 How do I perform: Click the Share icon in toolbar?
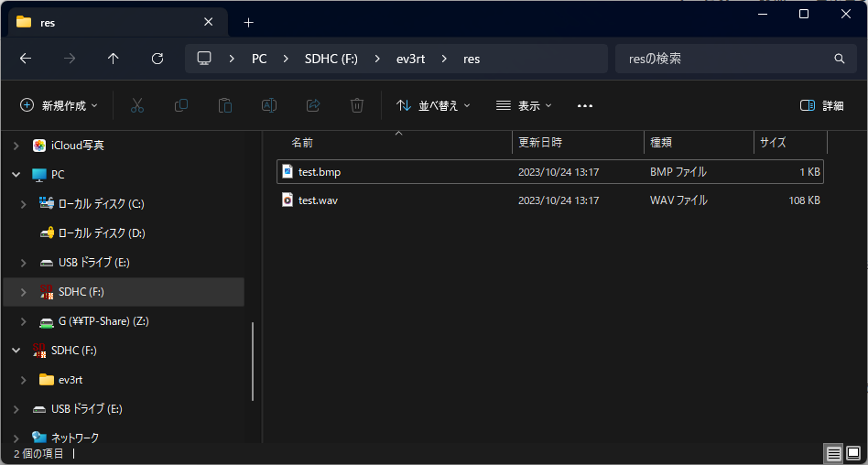(313, 105)
